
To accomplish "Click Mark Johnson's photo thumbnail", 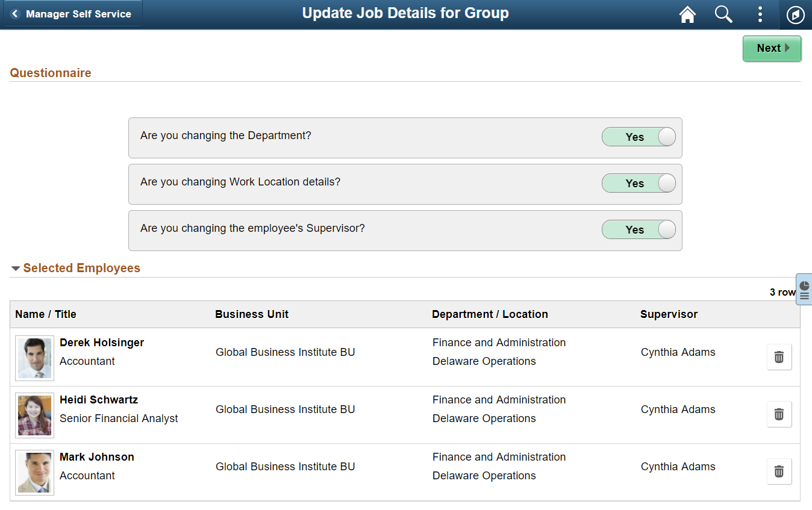I will pyautogui.click(x=35, y=473).
